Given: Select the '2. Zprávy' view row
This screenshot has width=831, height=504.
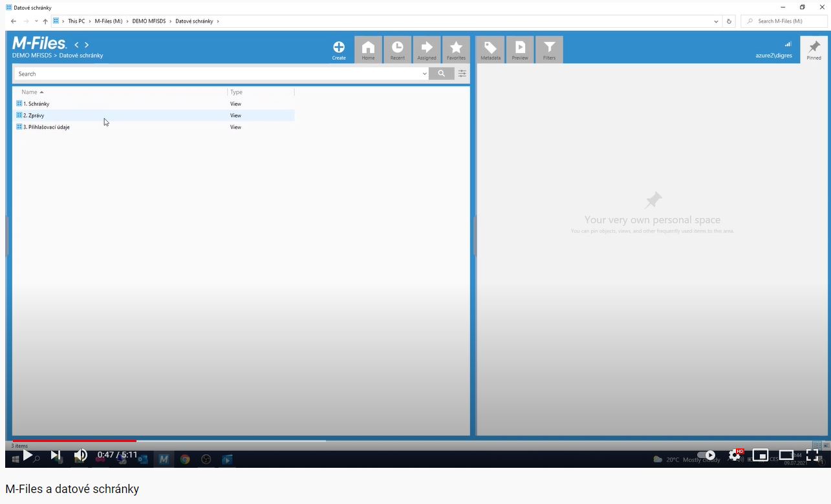Looking at the screenshot, I should 154,115.
